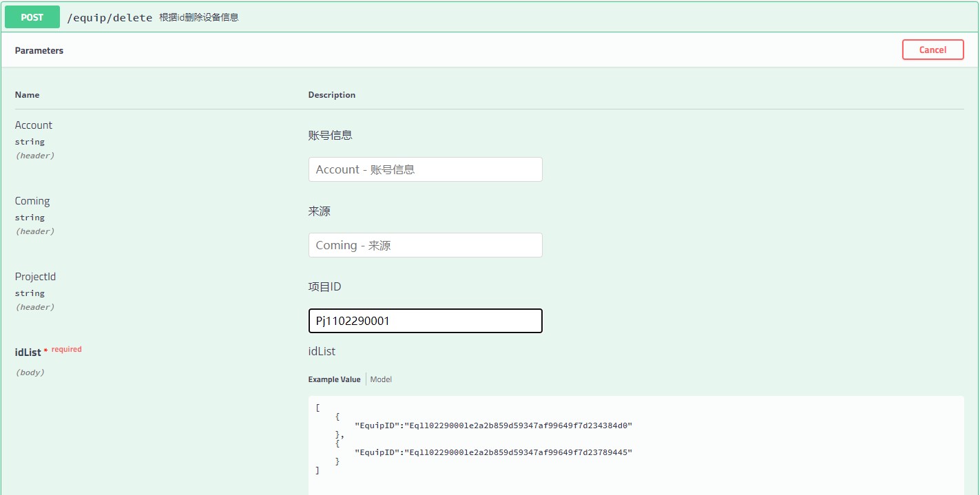This screenshot has height=495, width=980.
Task: Click the Description column header
Action: [332, 95]
